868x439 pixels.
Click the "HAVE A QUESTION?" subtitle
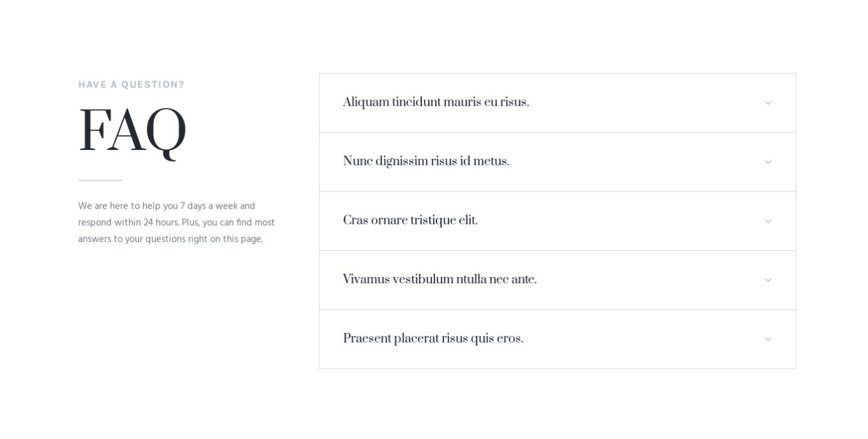[131, 85]
